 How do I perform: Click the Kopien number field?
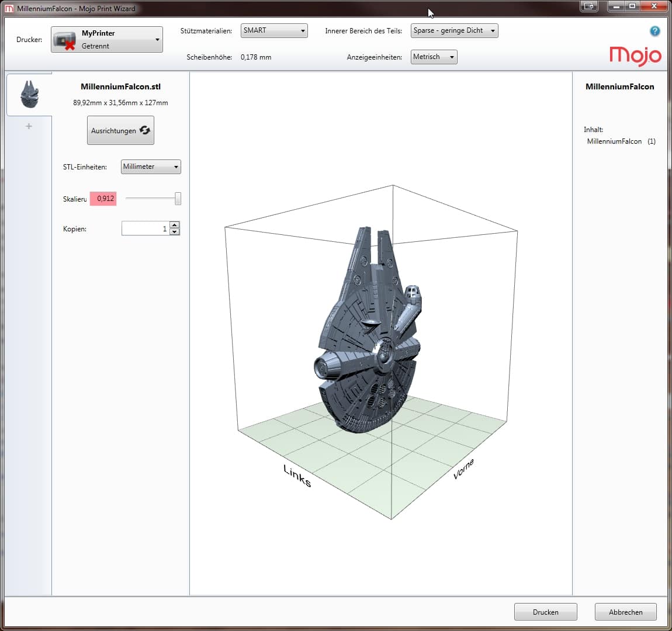coord(146,228)
